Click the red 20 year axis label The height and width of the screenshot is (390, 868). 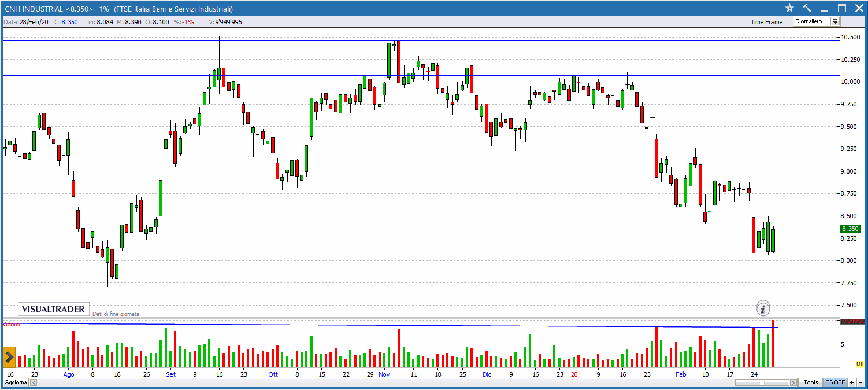pos(574,374)
